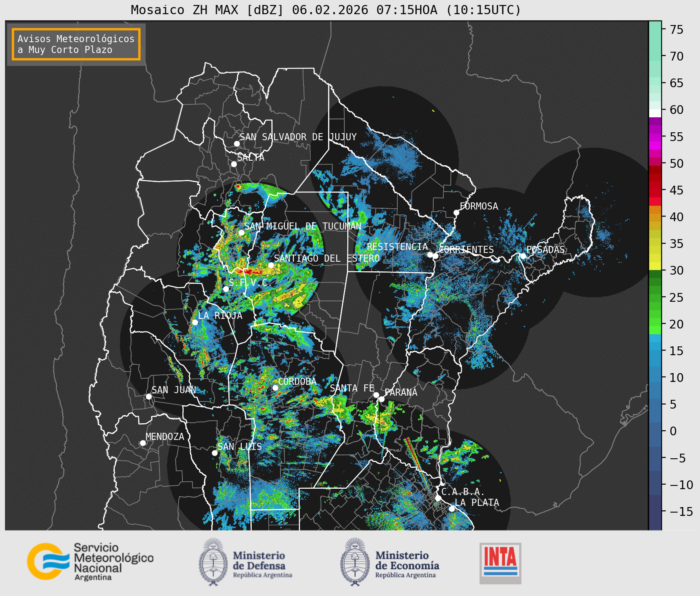Select the San Miguel de Tucumán marker
Viewport: 700px width, 596px height.
241,232
